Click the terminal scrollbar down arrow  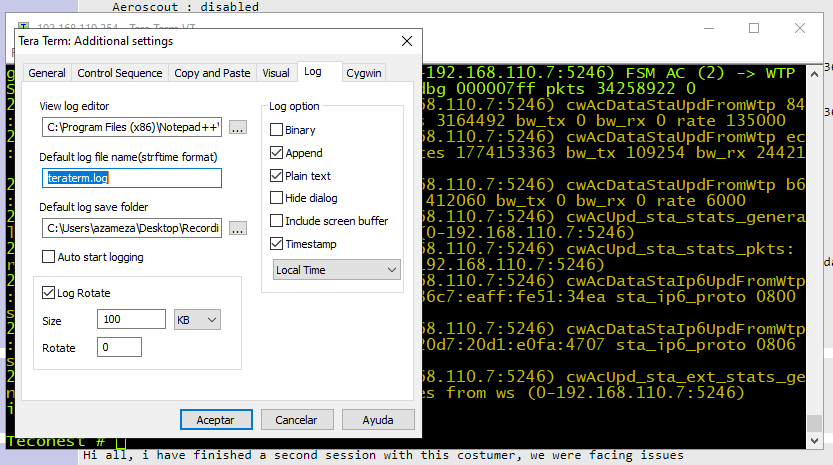[x=814, y=441]
